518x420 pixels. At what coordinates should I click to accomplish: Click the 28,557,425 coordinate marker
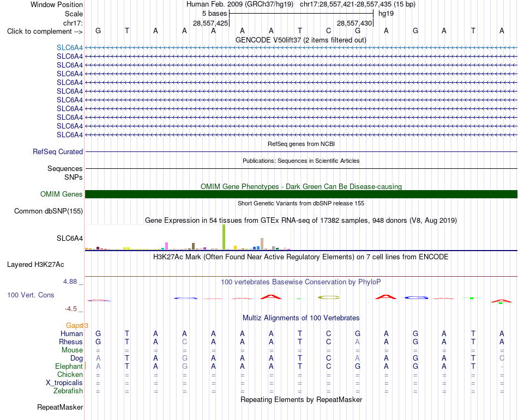[210, 23]
